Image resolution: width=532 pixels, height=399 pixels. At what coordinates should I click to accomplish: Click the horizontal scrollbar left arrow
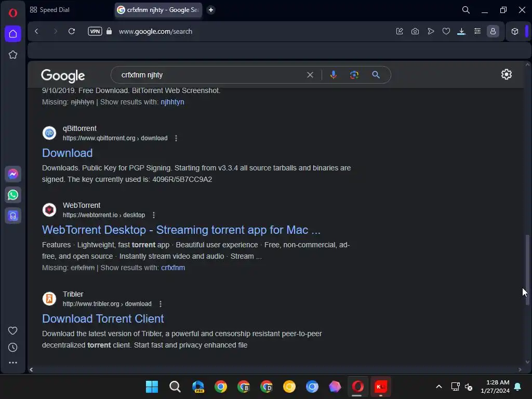point(31,369)
